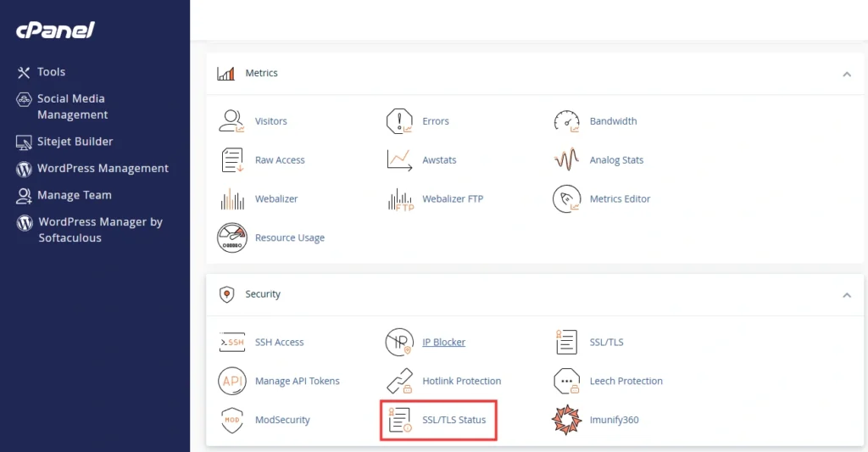This screenshot has height=452, width=868.
Task: Open Manage Team sidebar item
Action: click(75, 195)
